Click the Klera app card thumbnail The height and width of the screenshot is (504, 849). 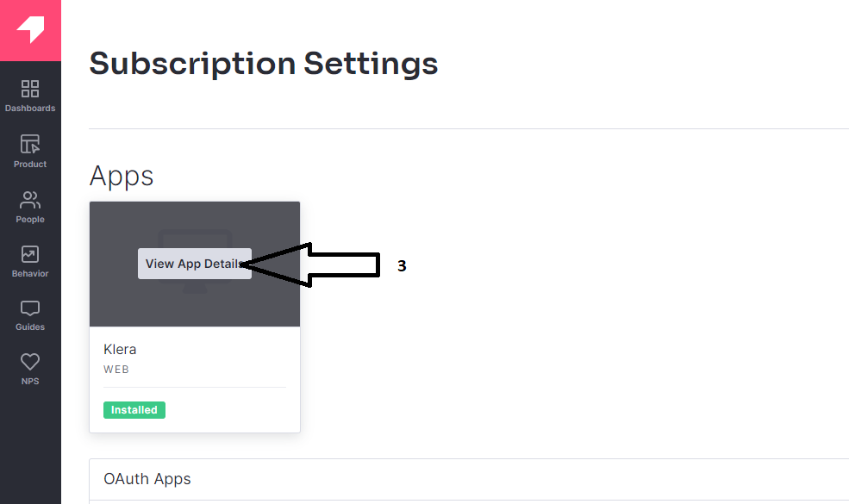[x=195, y=264]
